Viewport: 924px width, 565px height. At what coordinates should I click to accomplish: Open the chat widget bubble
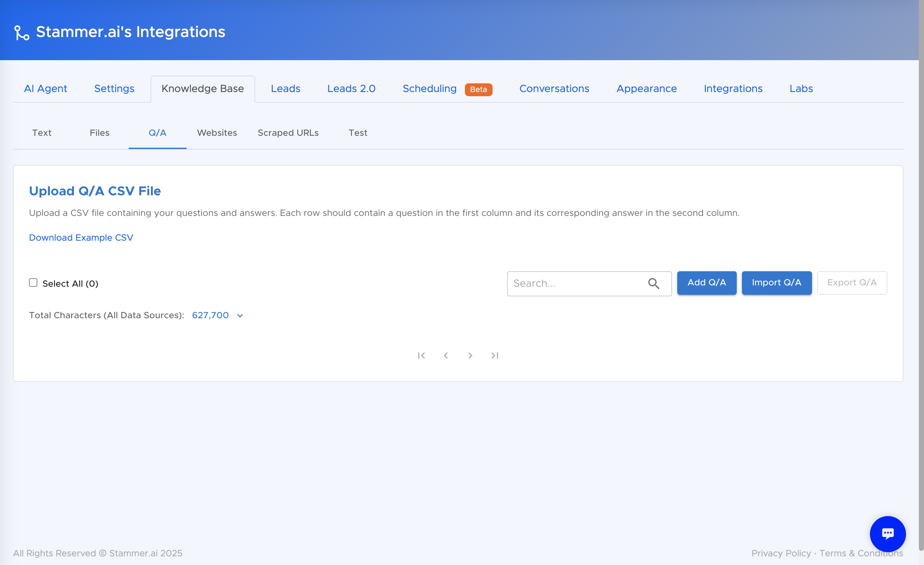pyautogui.click(x=888, y=534)
